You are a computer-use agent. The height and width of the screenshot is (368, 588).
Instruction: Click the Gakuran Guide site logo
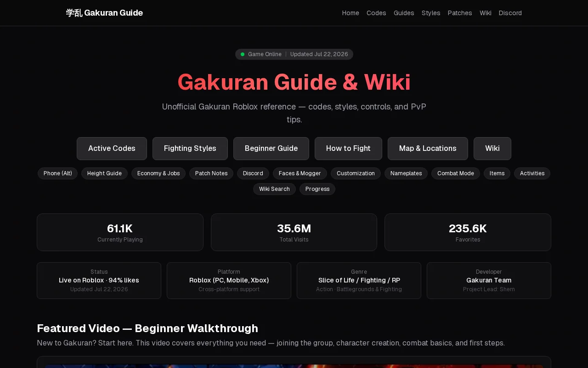coord(104,13)
